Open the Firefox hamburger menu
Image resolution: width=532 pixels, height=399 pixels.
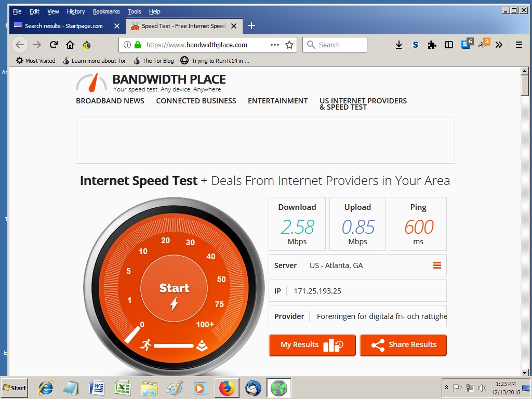point(519,45)
